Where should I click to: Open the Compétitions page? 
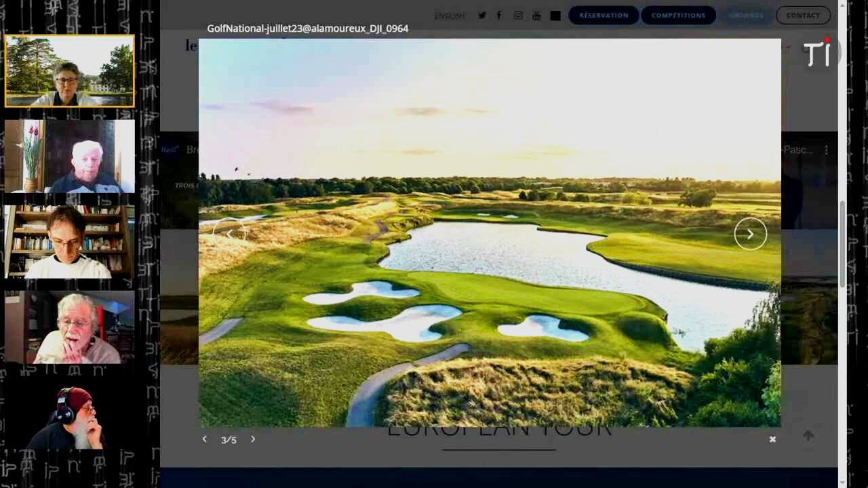pos(678,16)
